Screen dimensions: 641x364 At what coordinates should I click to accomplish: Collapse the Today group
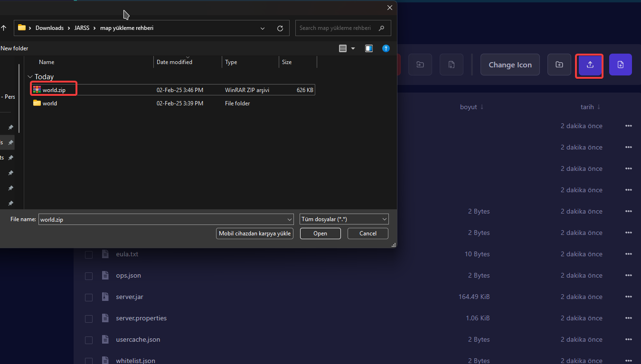[30, 77]
